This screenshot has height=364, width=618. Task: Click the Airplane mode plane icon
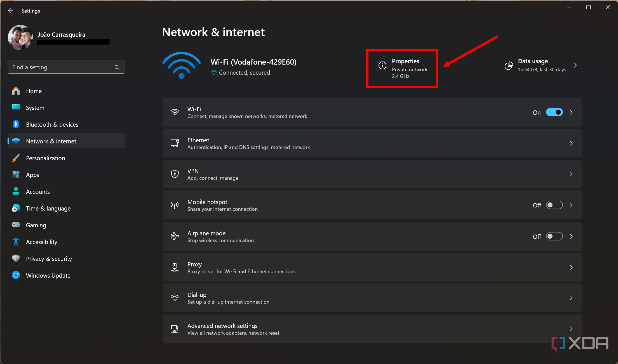tap(175, 236)
